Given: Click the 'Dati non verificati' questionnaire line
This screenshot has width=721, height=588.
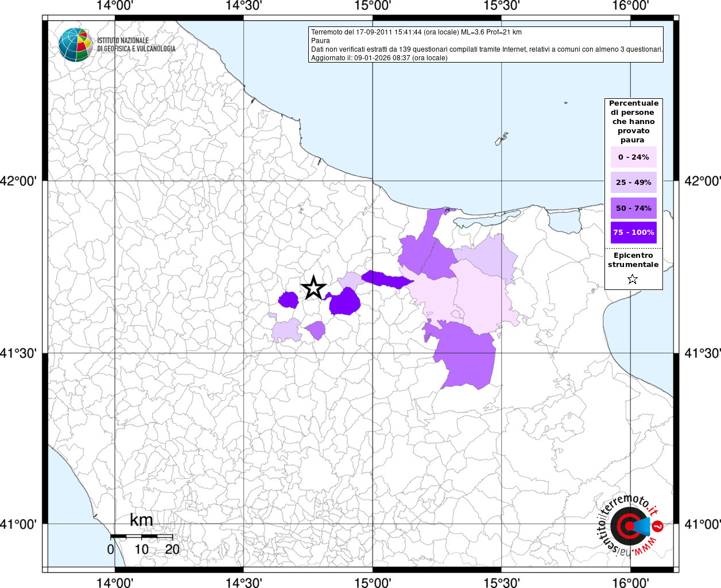Looking at the screenshot, I should (x=487, y=49).
